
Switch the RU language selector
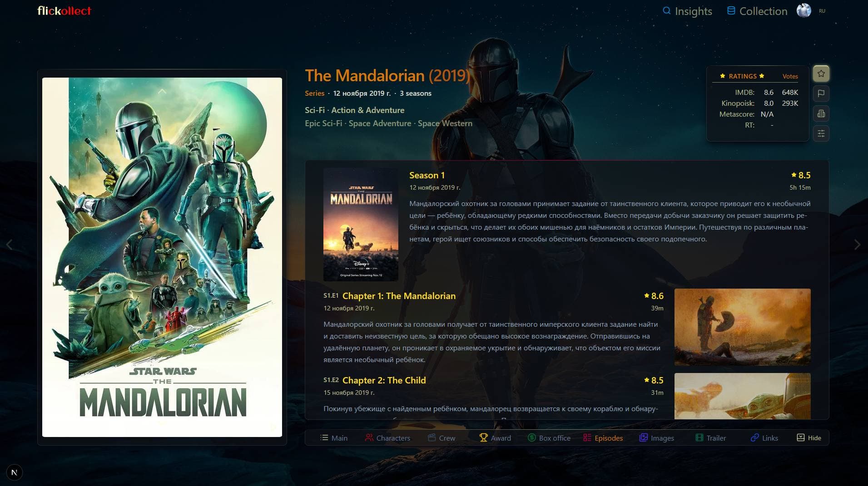click(x=822, y=11)
